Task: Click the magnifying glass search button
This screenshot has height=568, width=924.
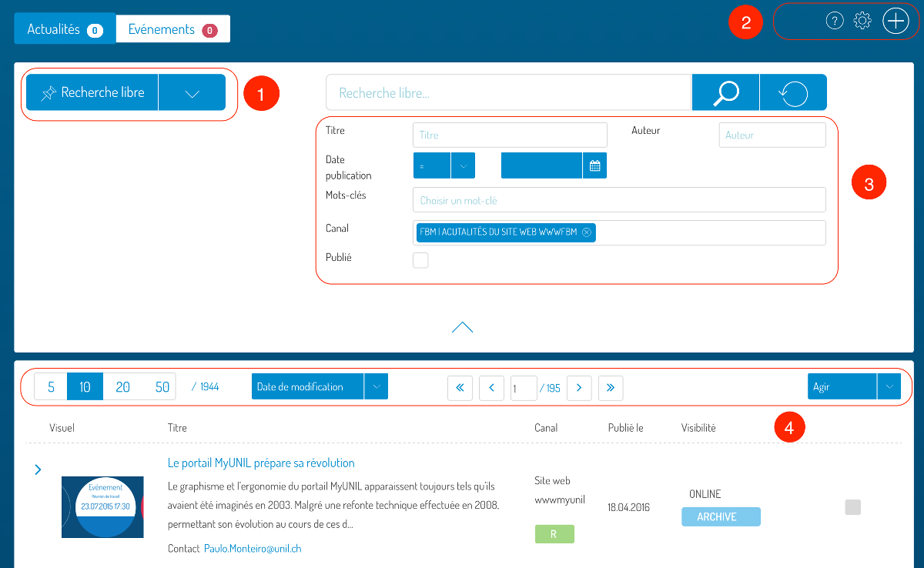Action: pos(725,92)
